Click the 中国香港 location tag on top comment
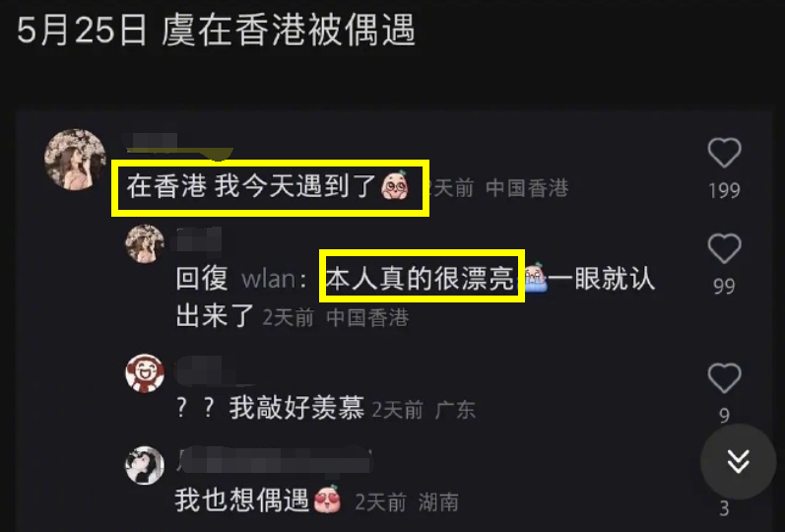This screenshot has width=785, height=532. (527, 188)
